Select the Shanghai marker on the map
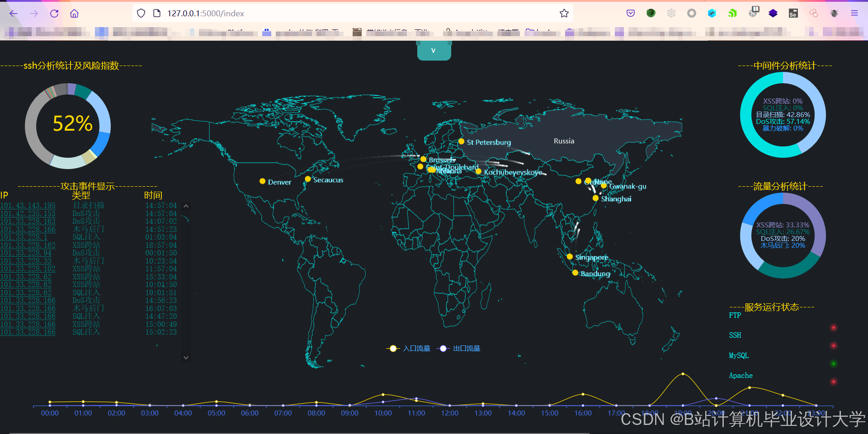The image size is (868, 434). point(595,198)
